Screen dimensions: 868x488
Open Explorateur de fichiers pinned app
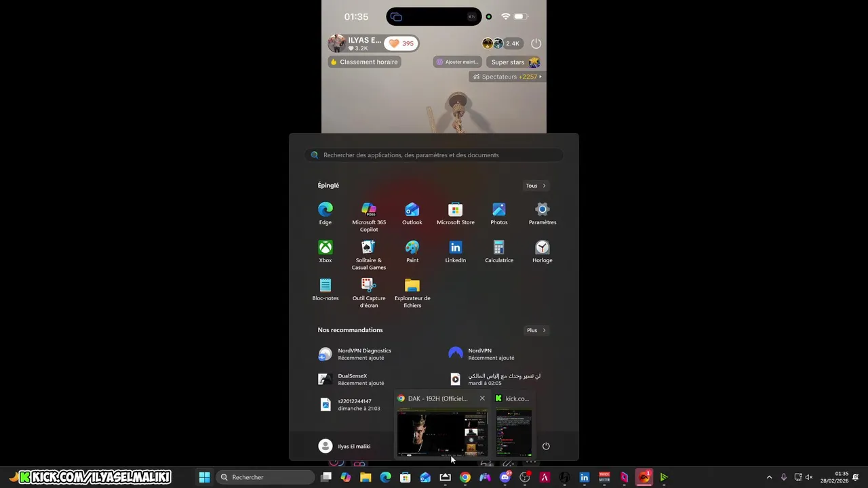click(412, 293)
